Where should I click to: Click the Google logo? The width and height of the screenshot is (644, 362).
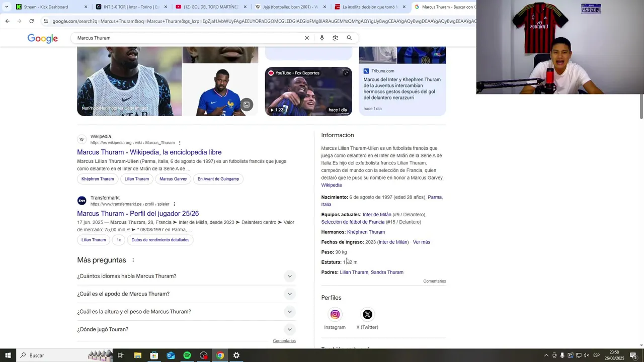pyautogui.click(x=43, y=38)
